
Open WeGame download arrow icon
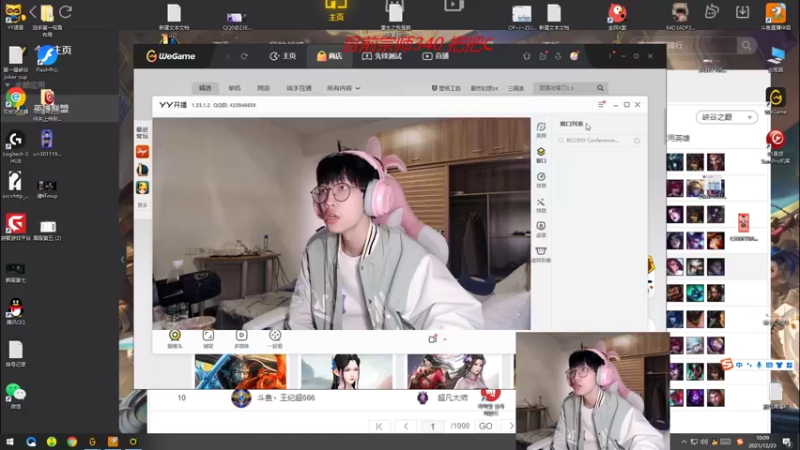coord(558,56)
